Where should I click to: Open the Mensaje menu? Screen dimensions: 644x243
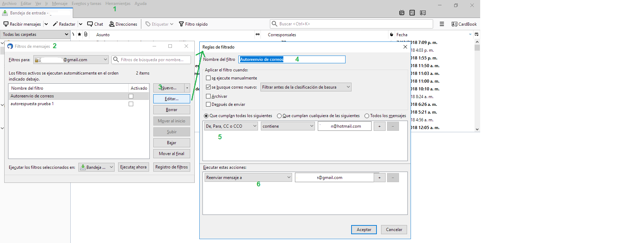[x=60, y=4]
